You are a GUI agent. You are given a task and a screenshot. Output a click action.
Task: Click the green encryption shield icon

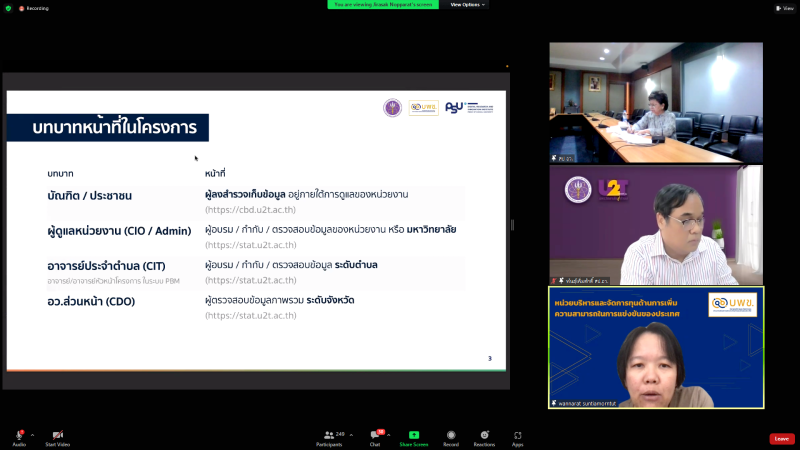click(x=8, y=7)
